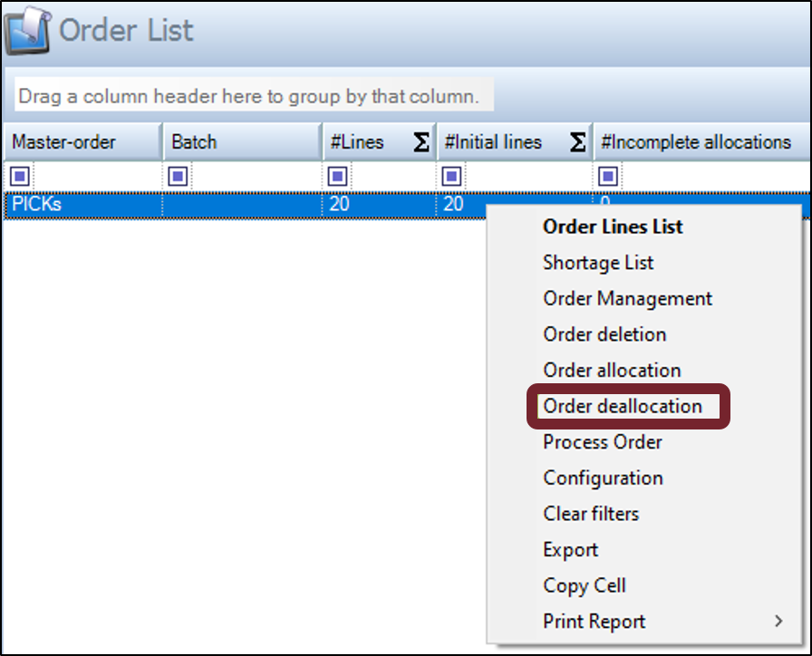The width and height of the screenshot is (812, 656).
Task: Clear all active filters
Action: (590, 514)
